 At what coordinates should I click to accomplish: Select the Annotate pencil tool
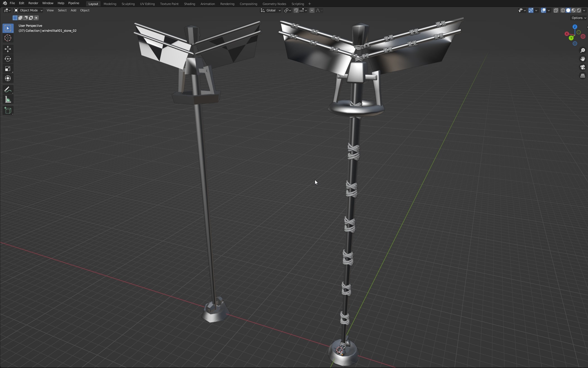(x=8, y=89)
